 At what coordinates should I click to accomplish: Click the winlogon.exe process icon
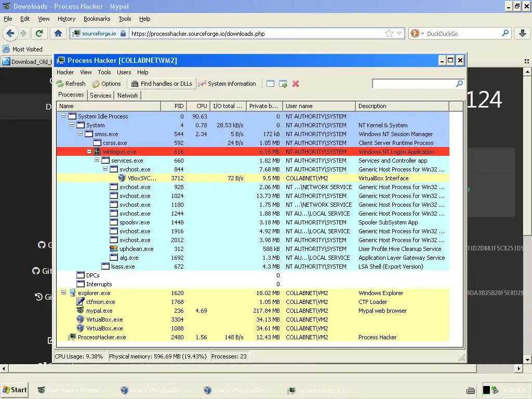(97, 152)
